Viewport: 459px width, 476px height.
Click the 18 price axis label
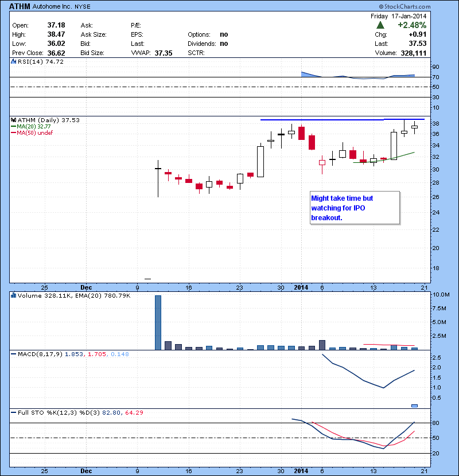(435, 268)
